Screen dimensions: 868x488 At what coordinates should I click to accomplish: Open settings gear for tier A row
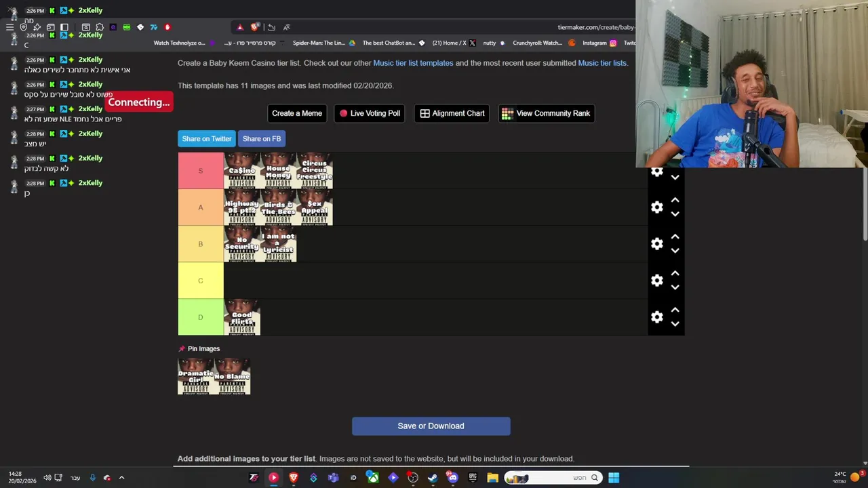[656, 207]
